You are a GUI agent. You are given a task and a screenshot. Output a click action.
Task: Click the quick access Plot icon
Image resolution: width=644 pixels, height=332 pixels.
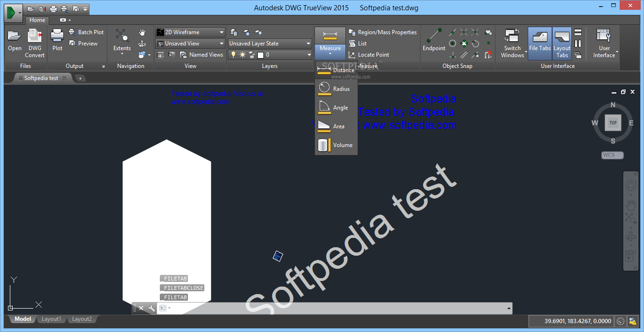[x=53, y=9]
